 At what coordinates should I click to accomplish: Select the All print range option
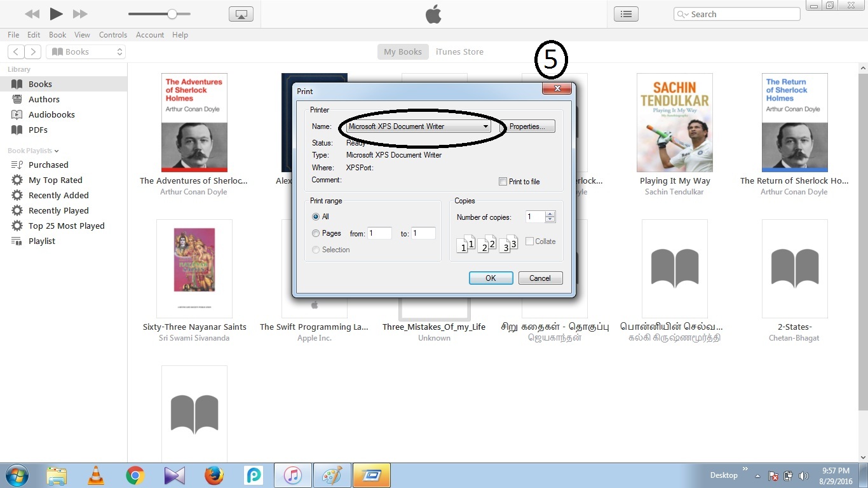point(316,217)
